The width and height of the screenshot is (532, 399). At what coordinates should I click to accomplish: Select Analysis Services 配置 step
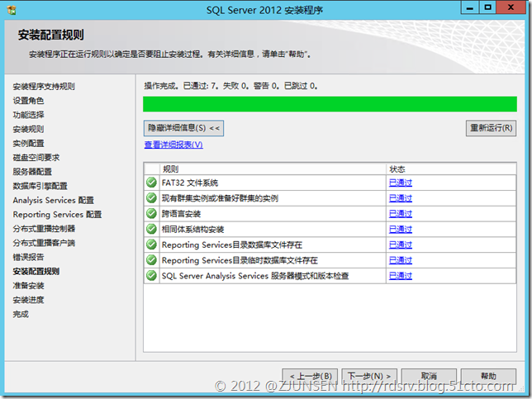coord(53,201)
